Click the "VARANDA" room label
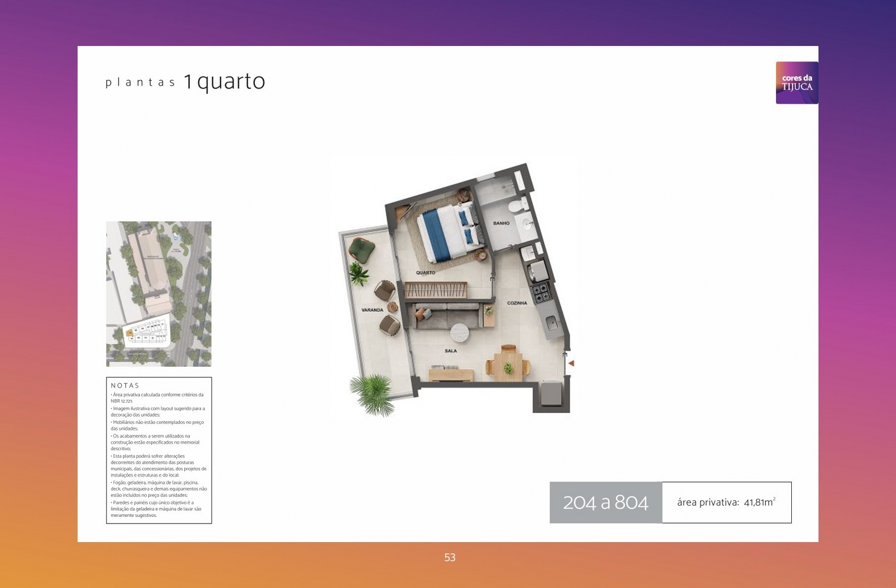 pyautogui.click(x=372, y=310)
